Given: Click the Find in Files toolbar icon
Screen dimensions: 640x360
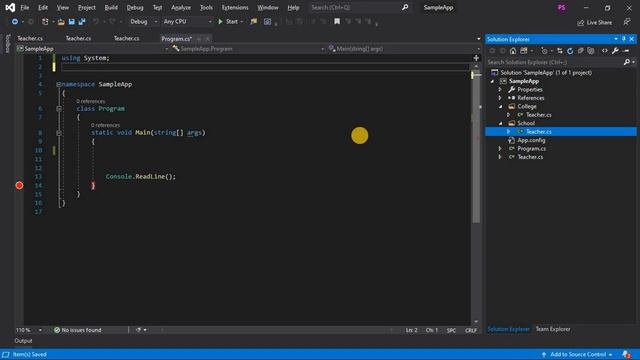Looking at the screenshot, I should (253, 22).
